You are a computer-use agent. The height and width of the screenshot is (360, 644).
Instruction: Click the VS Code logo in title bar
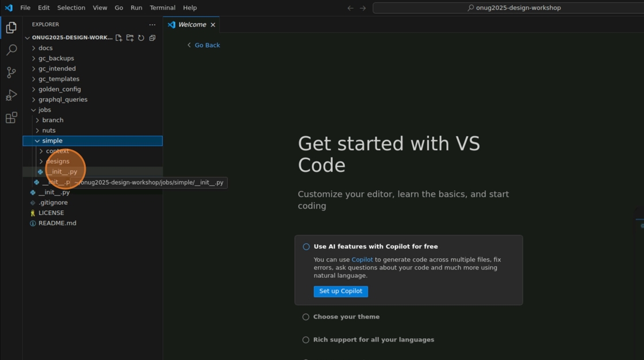[x=9, y=7]
